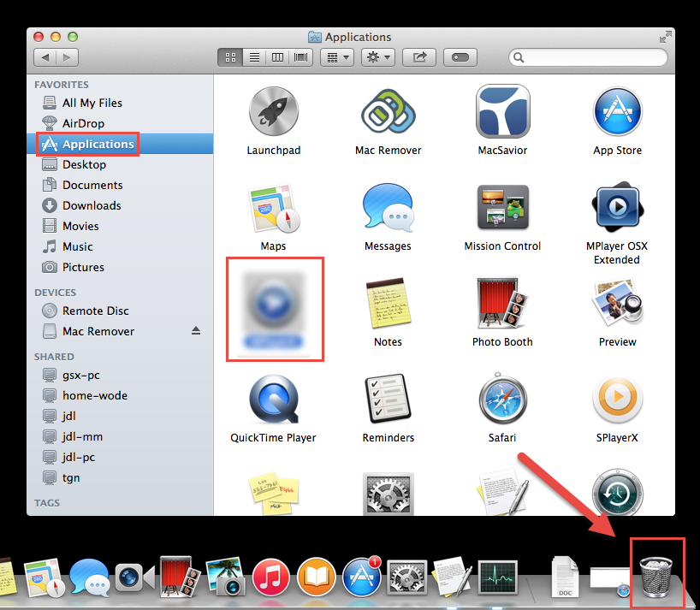
Task: Select the TextEdit app in the Finder grid
Action: [x=502, y=493]
